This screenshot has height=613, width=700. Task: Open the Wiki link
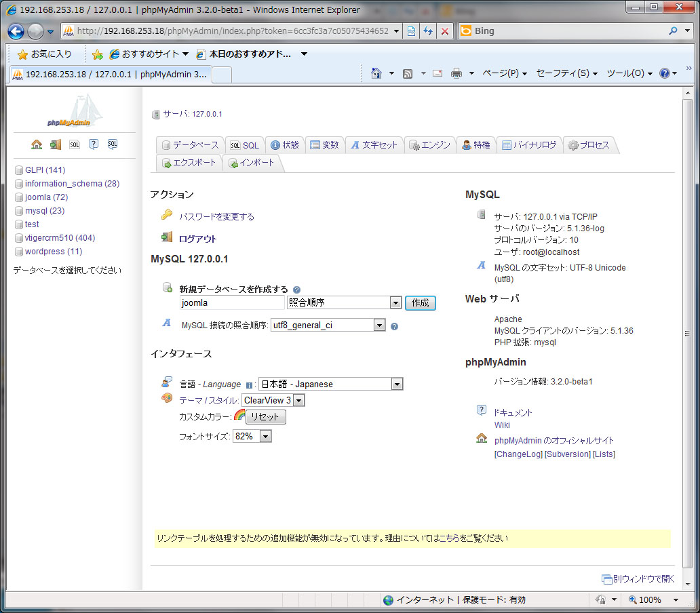[x=502, y=424]
